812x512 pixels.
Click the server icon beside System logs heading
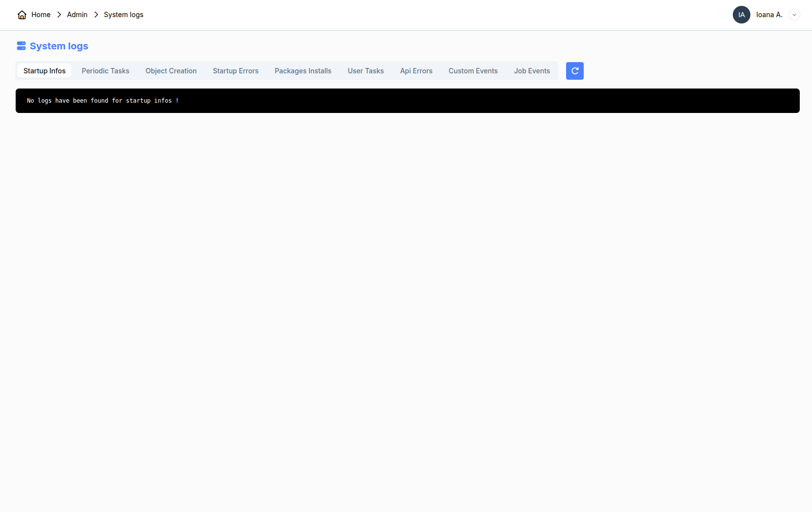(21, 46)
